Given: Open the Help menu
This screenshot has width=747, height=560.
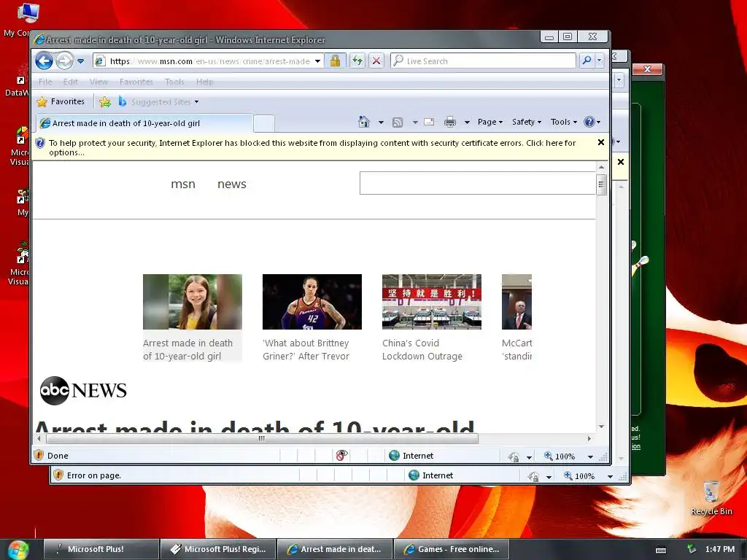Looking at the screenshot, I should point(205,82).
